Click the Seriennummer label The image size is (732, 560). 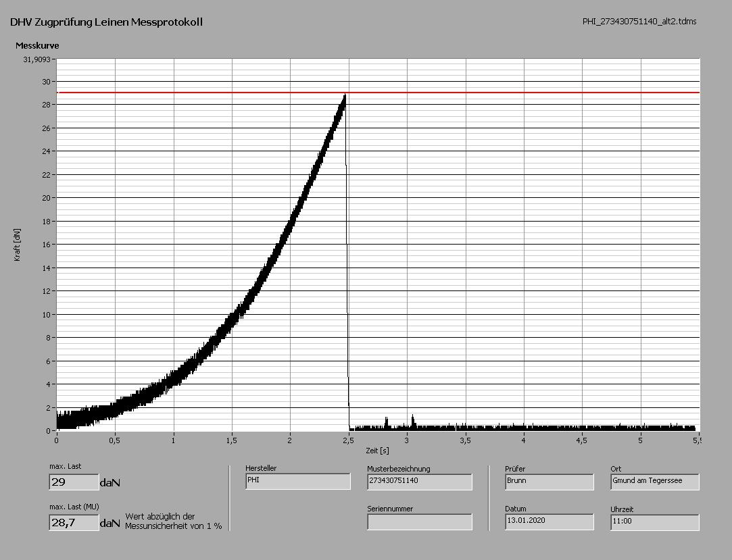(x=390, y=509)
